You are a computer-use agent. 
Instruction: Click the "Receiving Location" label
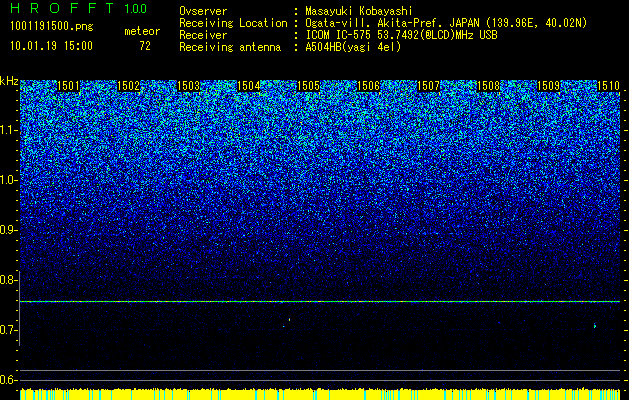point(233,23)
